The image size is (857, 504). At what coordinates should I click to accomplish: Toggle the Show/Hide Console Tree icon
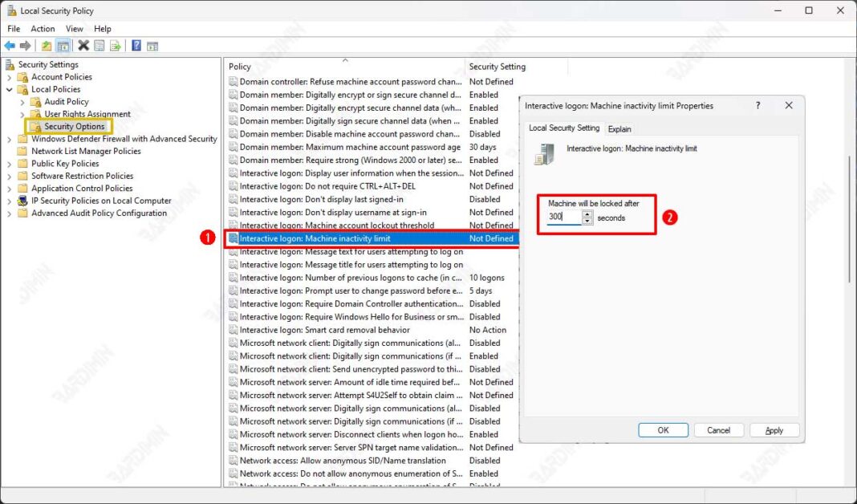pyautogui.click(x=63, y=45)
